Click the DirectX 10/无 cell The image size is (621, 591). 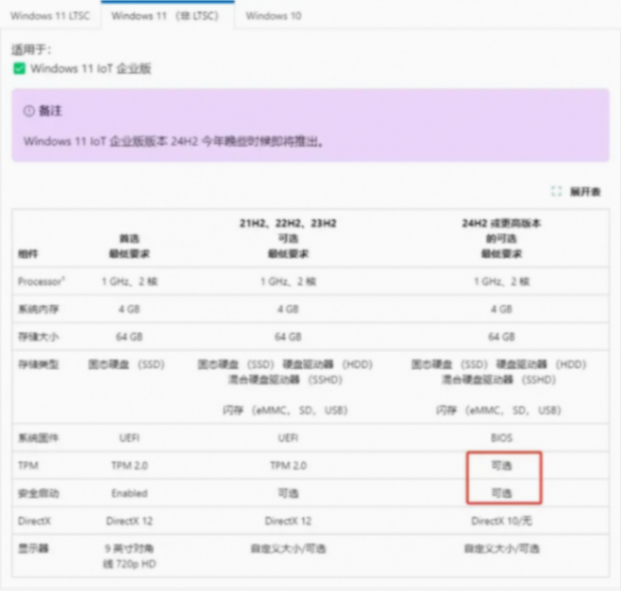[500, 521]
